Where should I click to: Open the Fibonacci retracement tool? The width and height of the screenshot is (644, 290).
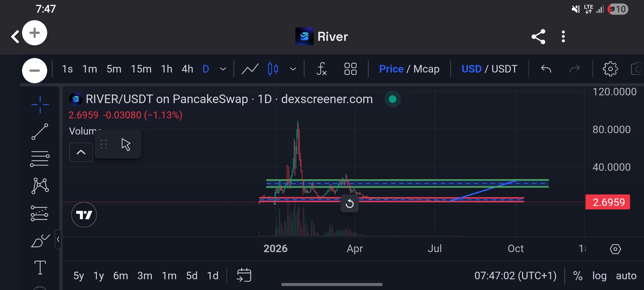(40, 159)
